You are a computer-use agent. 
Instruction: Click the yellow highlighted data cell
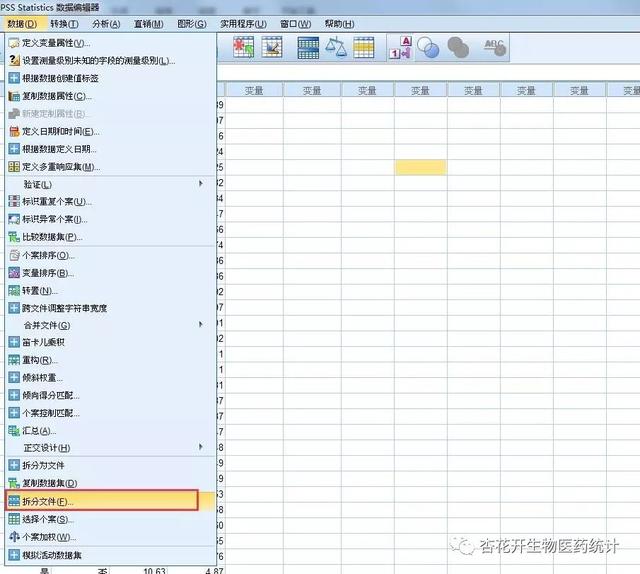[x=421, y=167]
